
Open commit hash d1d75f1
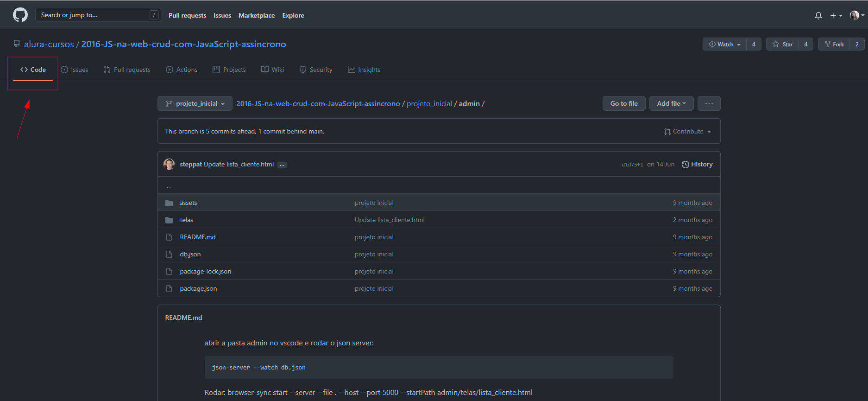[x=632, y=165]
